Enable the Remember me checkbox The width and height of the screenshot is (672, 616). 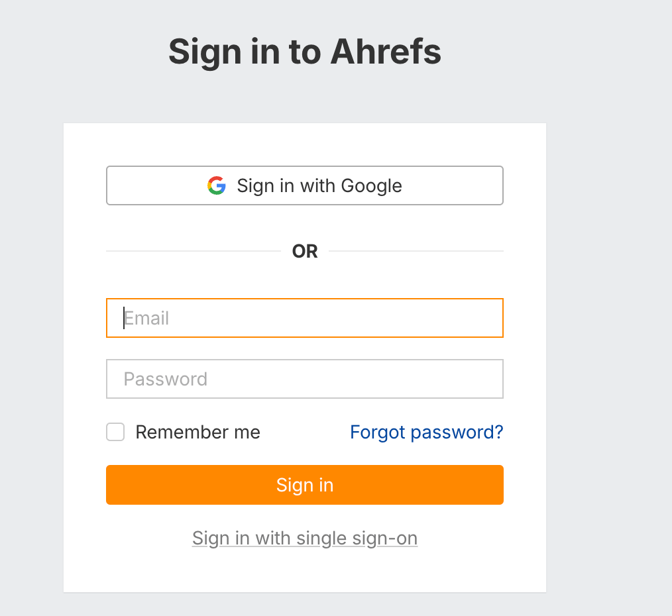click(115, 432)
